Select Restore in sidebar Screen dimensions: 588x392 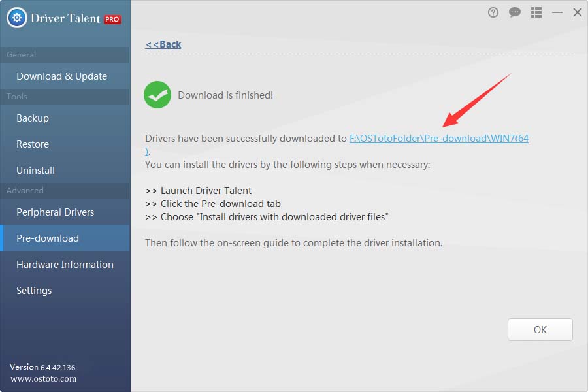click(x=65, y=144)
